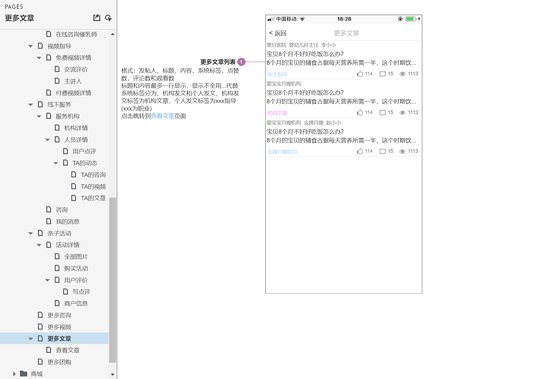The image size is (550, 379).
Task: Click the comment icon on the second article
Action: point(383,113)
